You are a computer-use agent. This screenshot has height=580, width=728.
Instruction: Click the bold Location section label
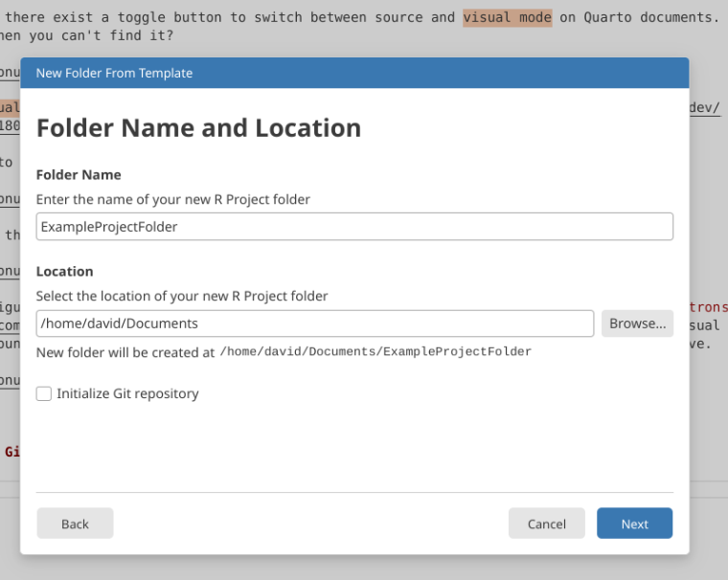click(64, 272)
